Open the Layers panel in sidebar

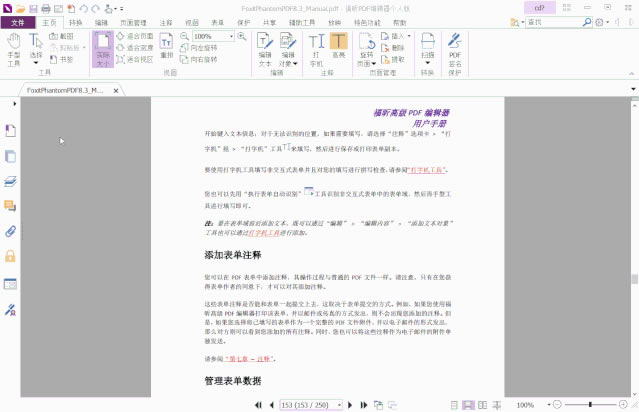click(x=10, y=181)
